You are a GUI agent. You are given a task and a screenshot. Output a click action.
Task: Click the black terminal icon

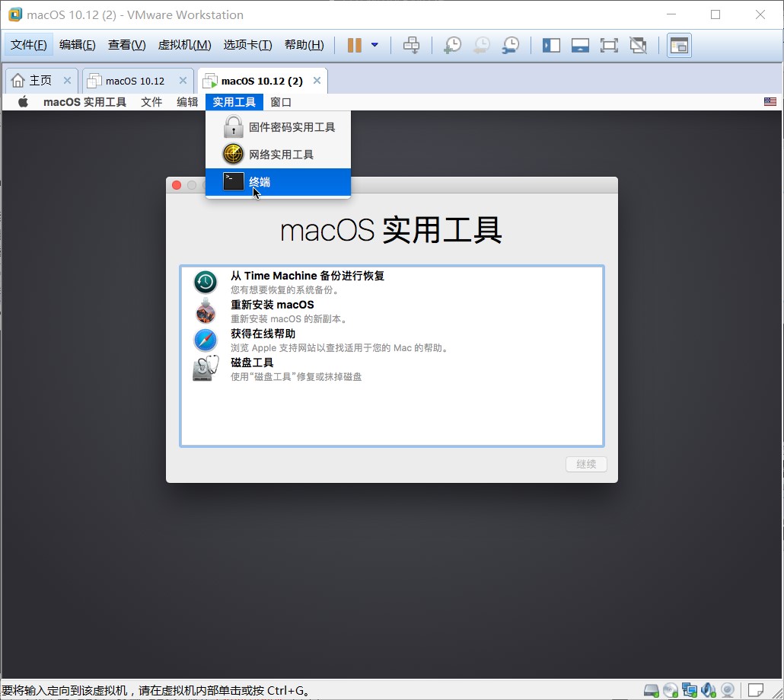tap(234, 181)
